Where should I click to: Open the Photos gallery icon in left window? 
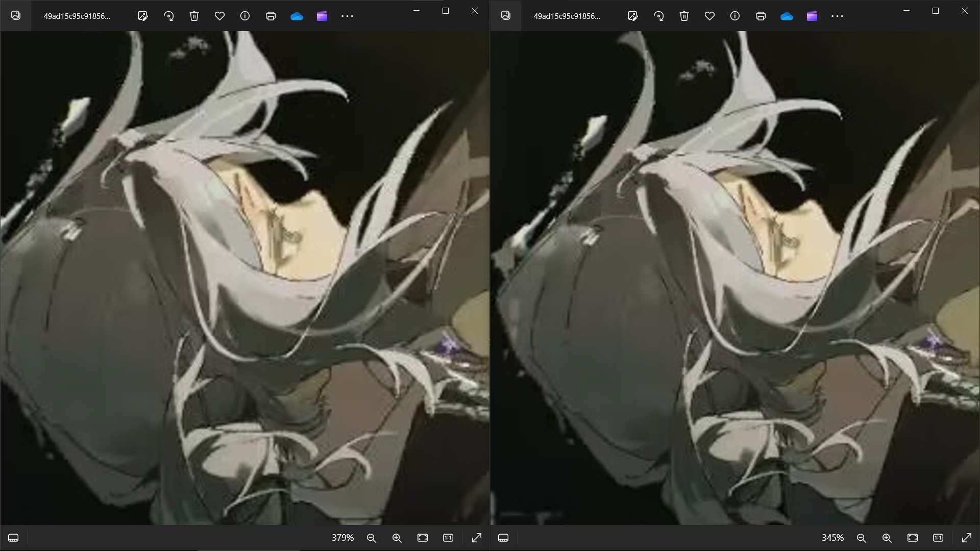tap(16, 16)
